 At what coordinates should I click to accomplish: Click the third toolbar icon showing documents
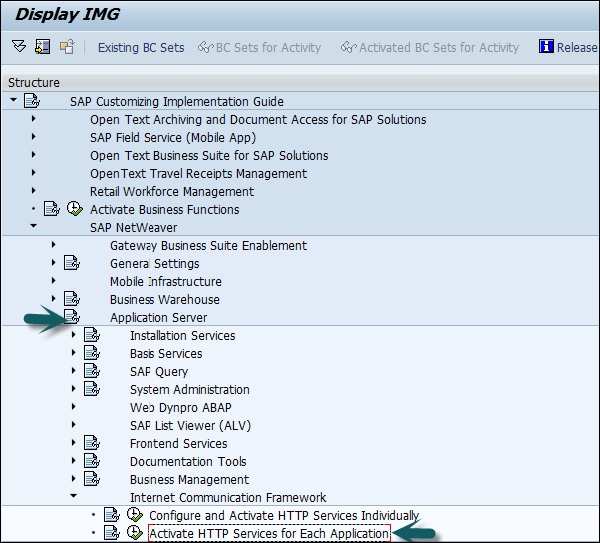pos(67,47)
